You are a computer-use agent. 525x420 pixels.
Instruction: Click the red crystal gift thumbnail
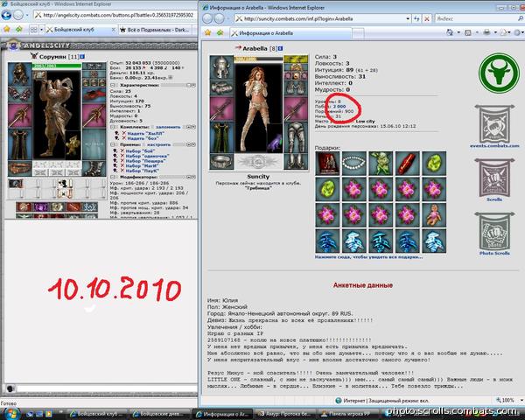click(408, 163)
